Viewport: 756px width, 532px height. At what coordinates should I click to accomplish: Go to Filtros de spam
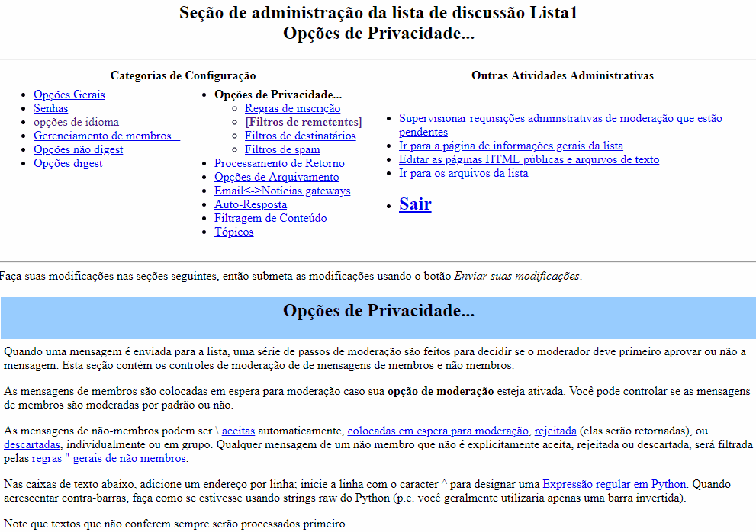282,149
